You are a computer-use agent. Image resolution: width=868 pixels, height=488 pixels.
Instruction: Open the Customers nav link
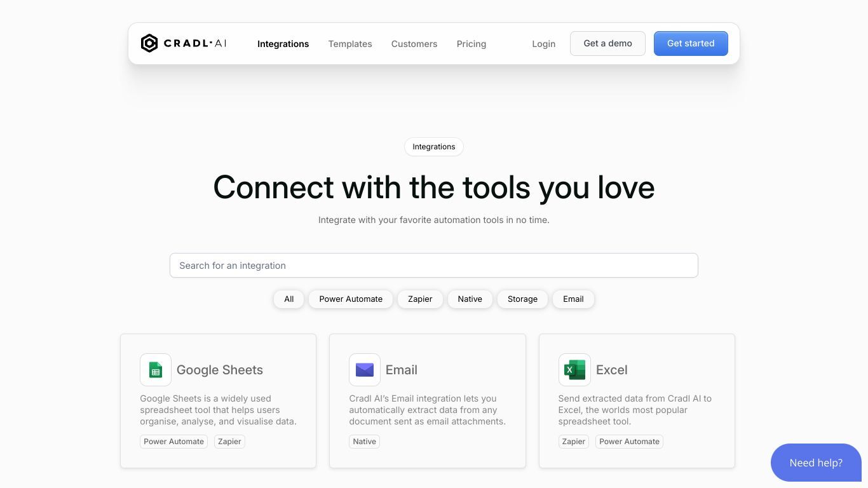[414, 44]
